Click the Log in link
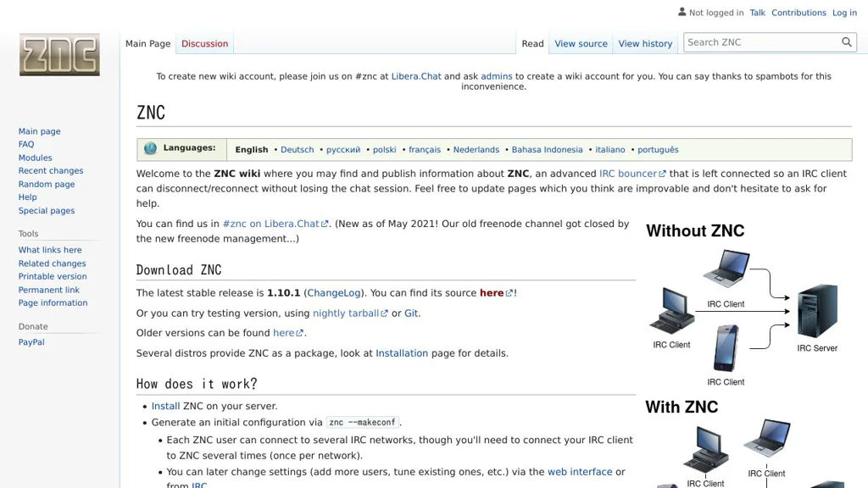Viewport: 868px width, 488px height. [844, 13]
